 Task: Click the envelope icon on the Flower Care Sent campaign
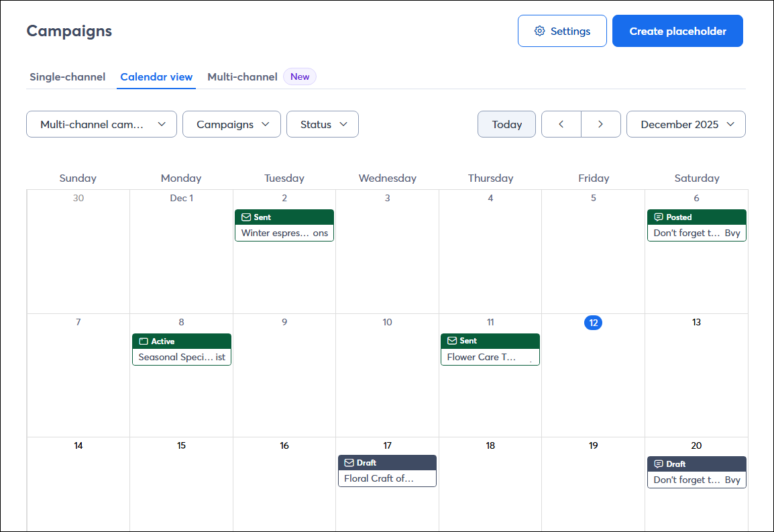pos(452,340)
